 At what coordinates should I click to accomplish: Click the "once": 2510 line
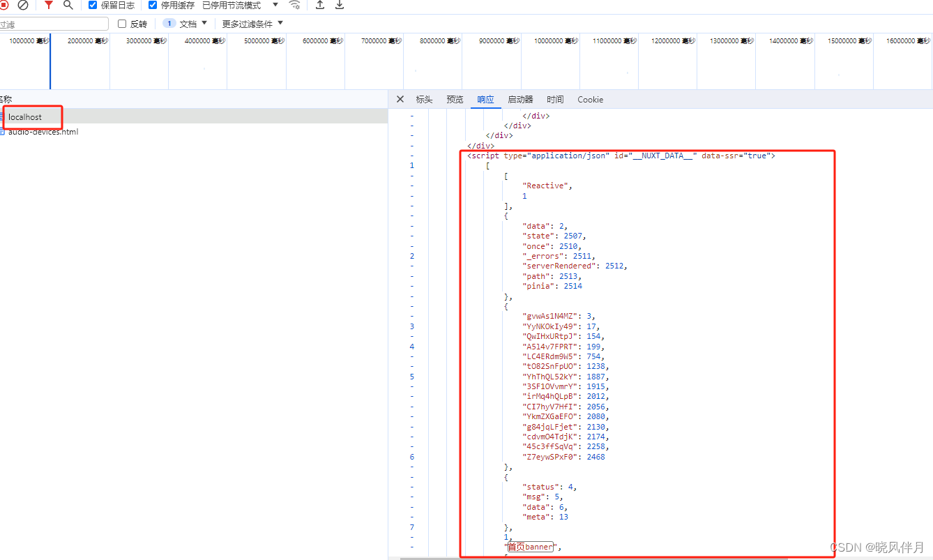click(x=552, y=245)
